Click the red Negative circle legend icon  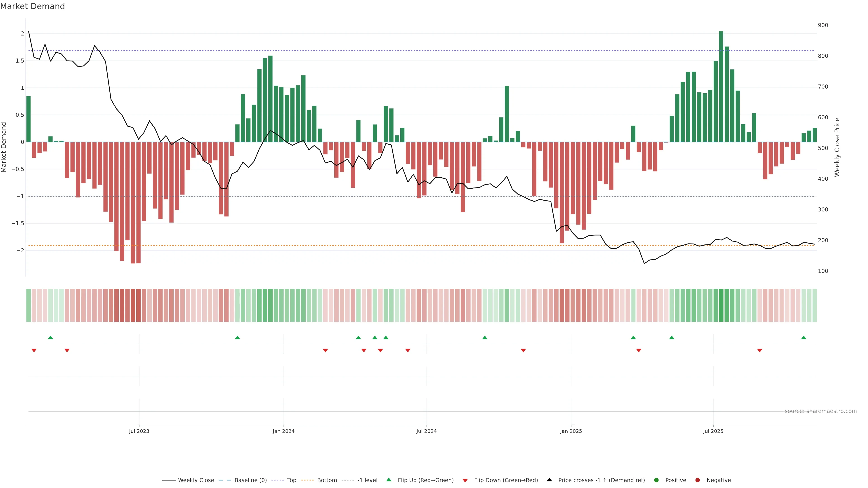point(698,480)
